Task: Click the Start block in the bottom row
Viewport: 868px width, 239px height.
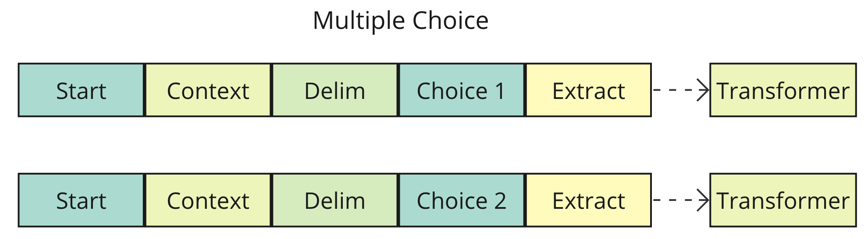Action: 81,200
